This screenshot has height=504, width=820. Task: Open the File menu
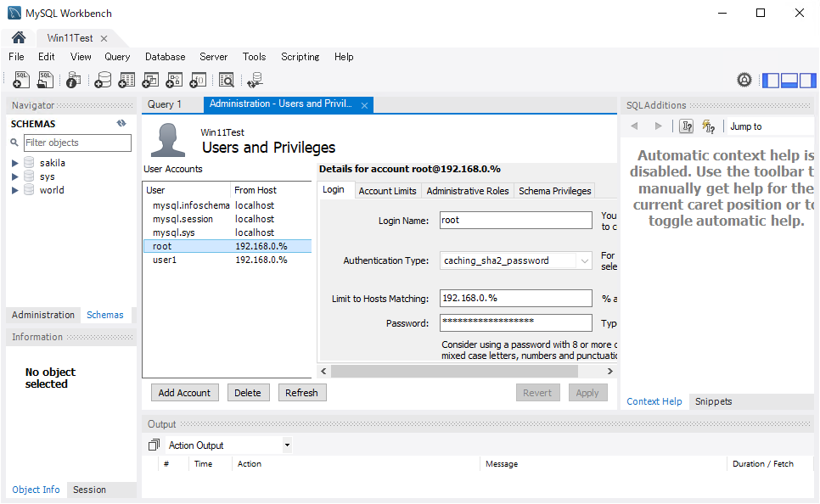pos(16,57)
